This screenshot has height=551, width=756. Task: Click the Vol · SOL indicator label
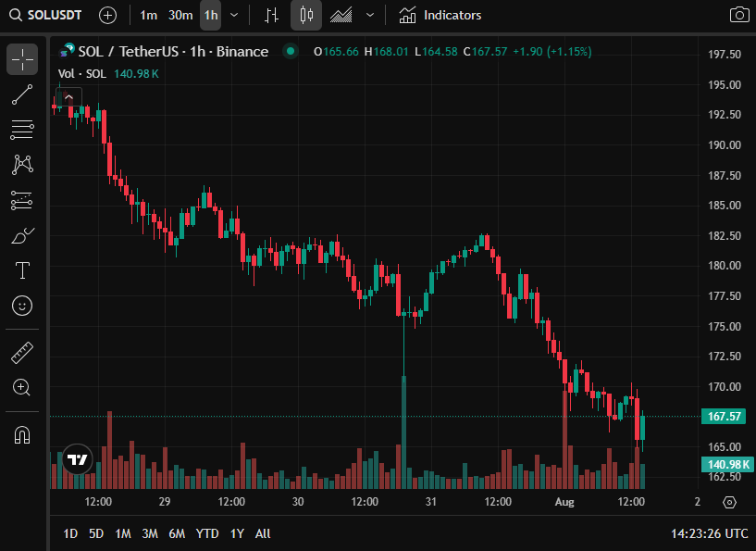(x=82, y=74)
